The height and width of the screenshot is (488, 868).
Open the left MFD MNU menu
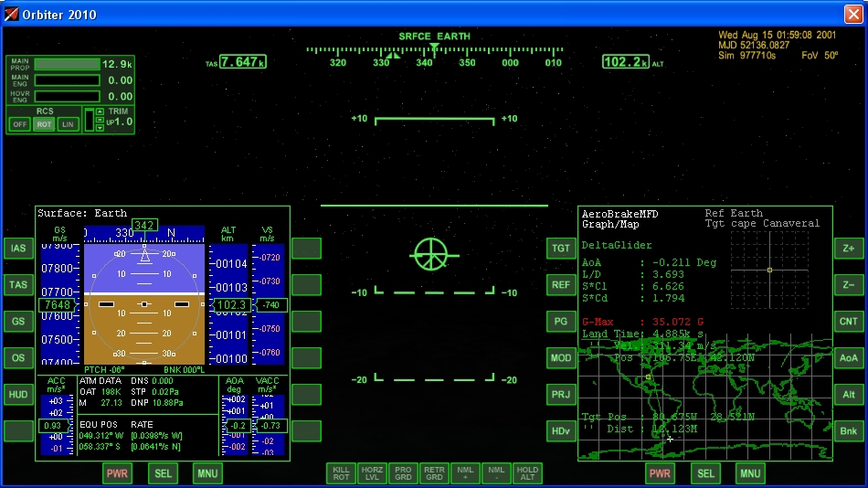click(207, 473)
